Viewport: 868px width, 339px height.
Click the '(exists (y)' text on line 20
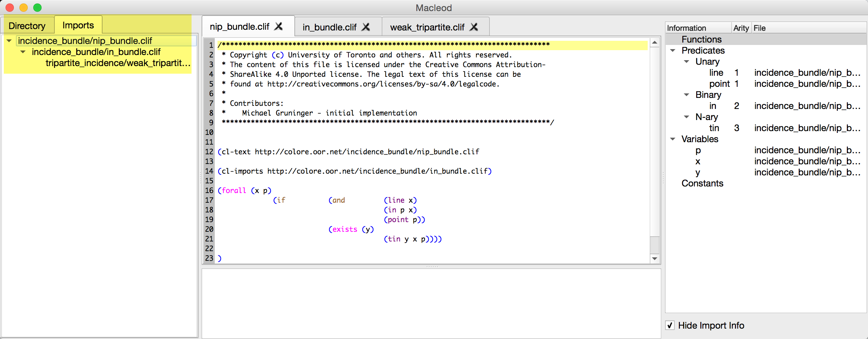click(351, 229)
